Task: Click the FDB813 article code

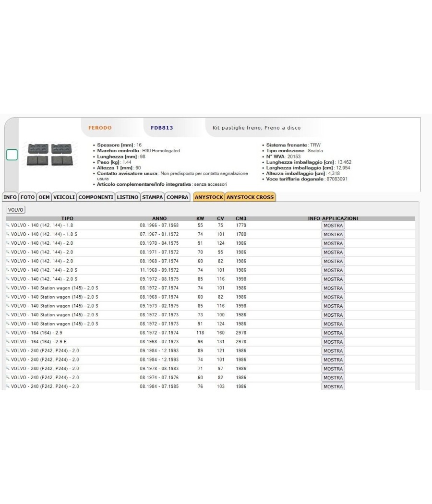Action: 162,128
